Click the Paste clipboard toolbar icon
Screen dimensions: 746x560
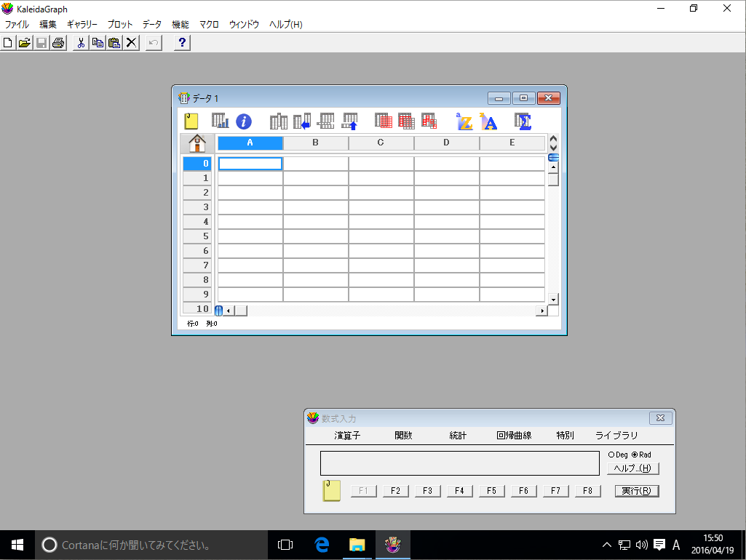[x=114, y=43]
